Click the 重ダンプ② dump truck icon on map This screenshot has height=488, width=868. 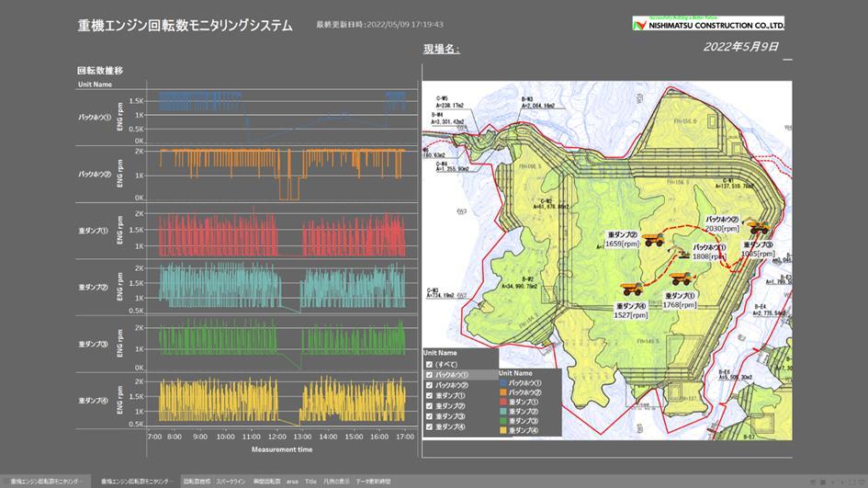point(653,239)
